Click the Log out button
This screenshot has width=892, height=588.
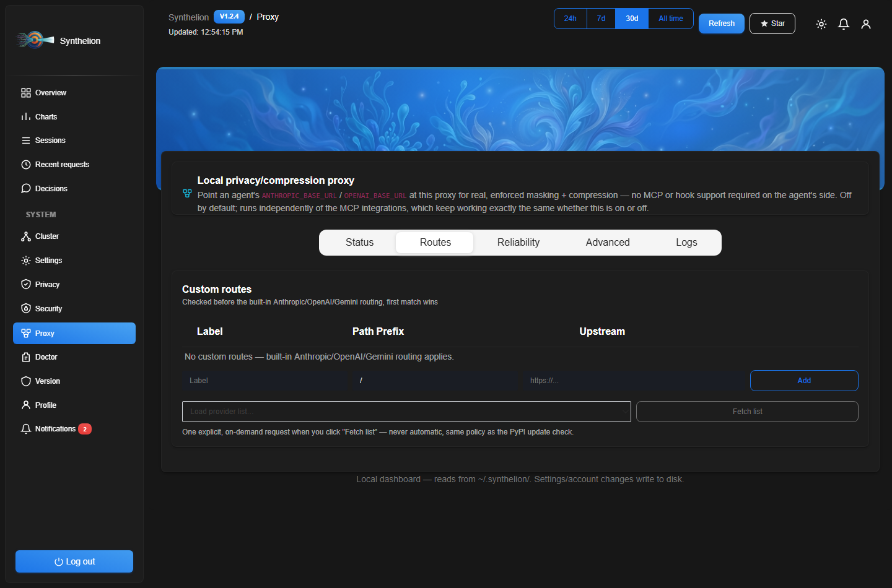click(x=74, y=561)
